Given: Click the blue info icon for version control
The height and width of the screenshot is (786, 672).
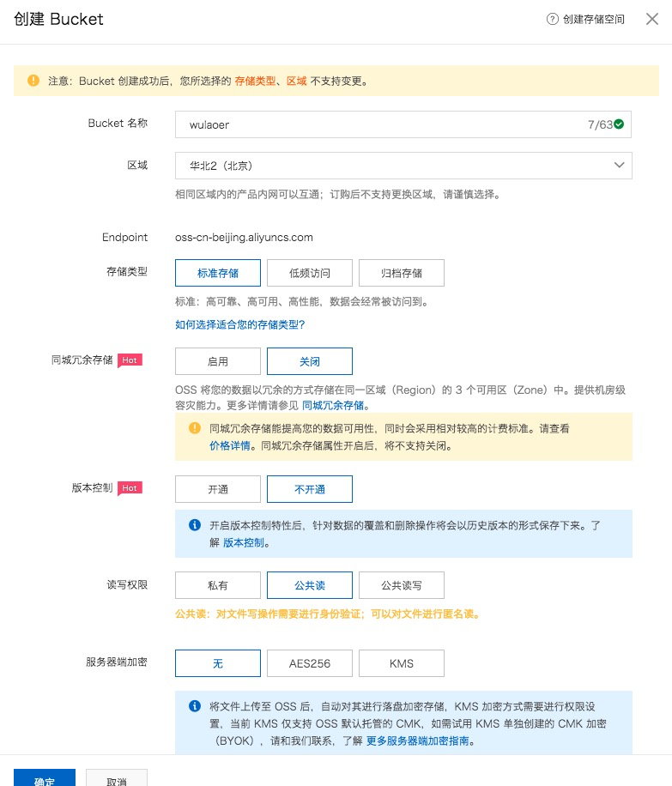Looking at the screenshot, I should [x=194, y=524].
